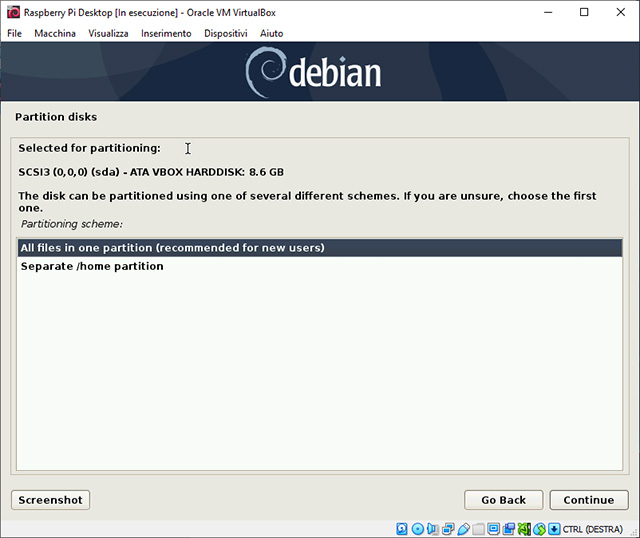Click the VirtualBox window icon in title bar

coord(12,12)
